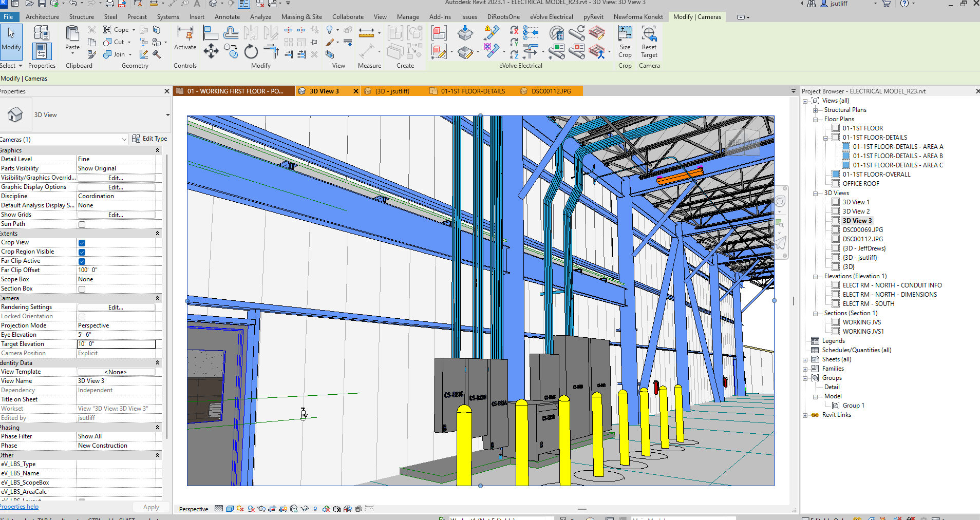This screenshot has height=520, width=980.
Task: Collapse the Graphics properties section
Action: pos(157,150)
